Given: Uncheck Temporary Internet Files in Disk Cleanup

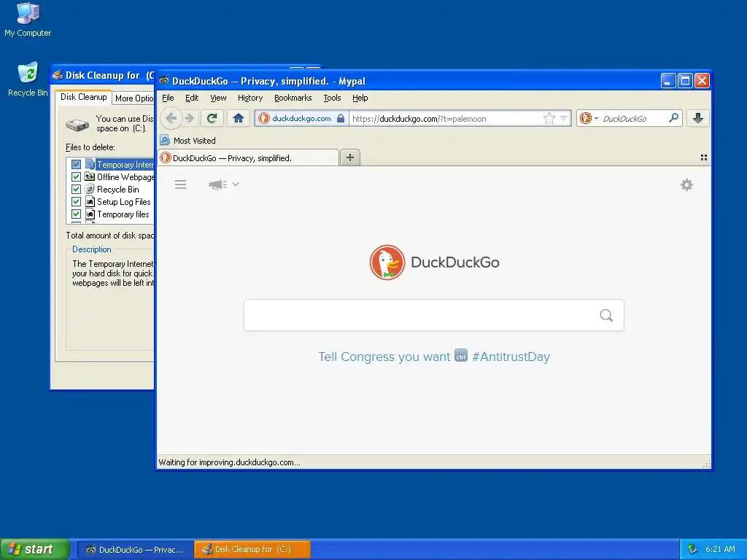Looking at the screenshot, I should [76, 164].
